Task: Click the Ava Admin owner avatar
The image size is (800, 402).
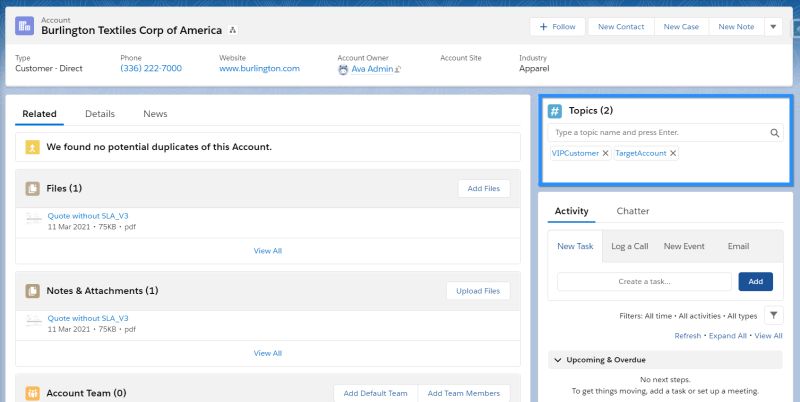Action: point(343,69)
